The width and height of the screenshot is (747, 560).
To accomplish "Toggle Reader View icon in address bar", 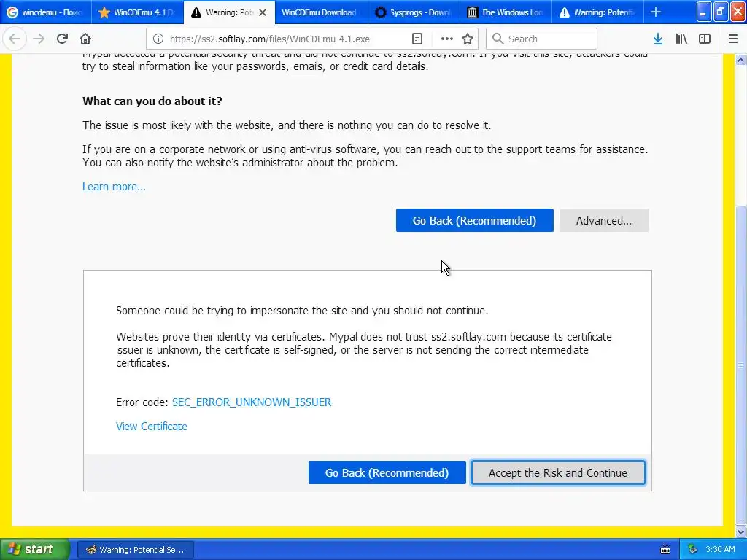I will pos(417,39).
